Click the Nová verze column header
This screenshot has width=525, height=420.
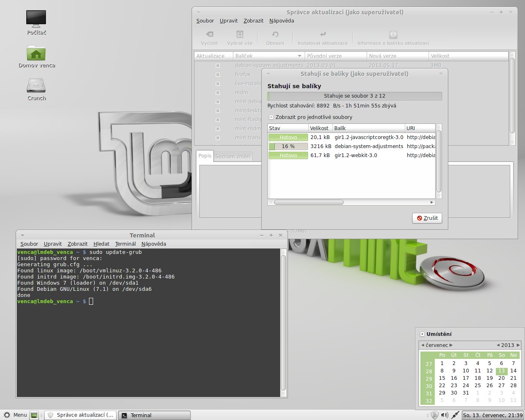[397, 56]
